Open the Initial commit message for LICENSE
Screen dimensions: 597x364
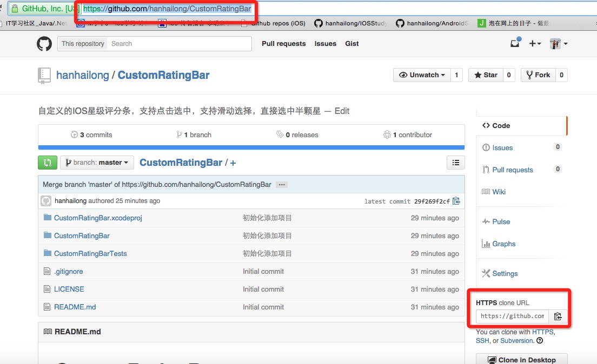pos(263,289)
